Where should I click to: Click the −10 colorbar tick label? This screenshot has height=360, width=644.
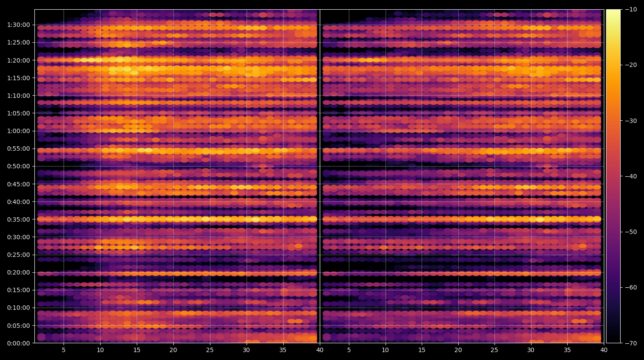click(x=631, y=9)
